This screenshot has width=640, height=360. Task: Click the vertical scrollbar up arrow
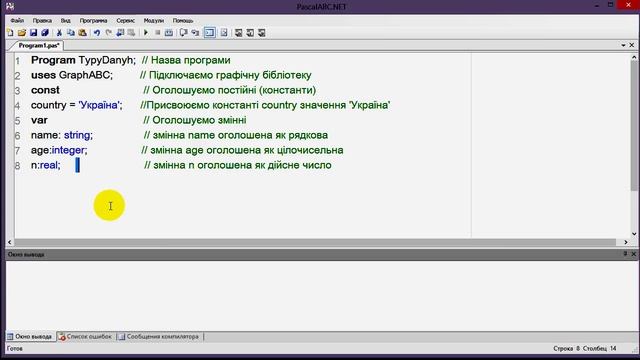[x=634, y=58]
